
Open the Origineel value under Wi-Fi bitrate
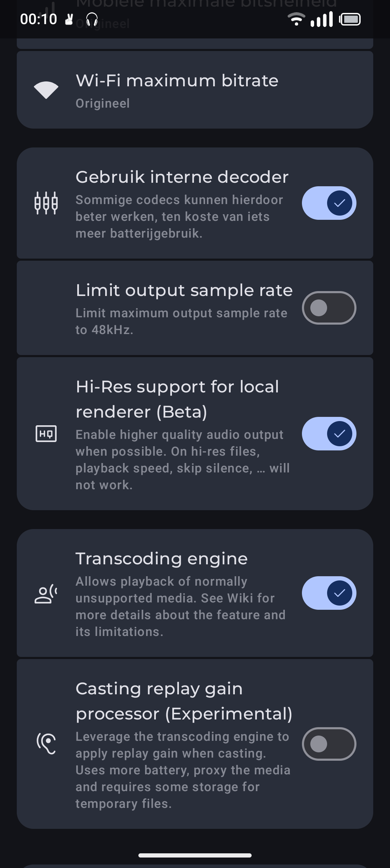coord(102,103)
